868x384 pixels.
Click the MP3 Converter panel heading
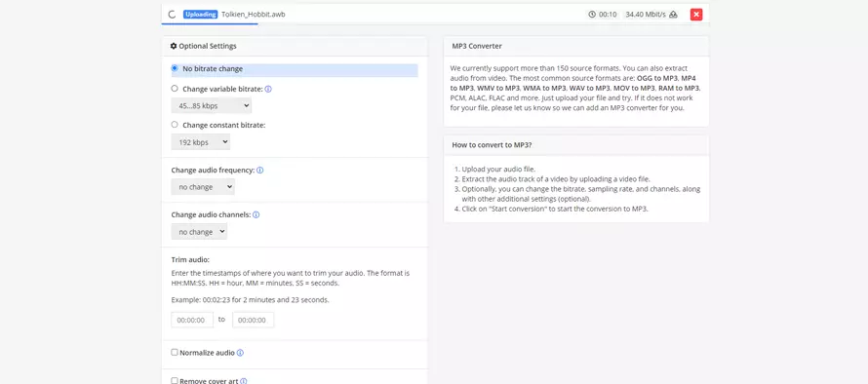click(x=477, y=46)
